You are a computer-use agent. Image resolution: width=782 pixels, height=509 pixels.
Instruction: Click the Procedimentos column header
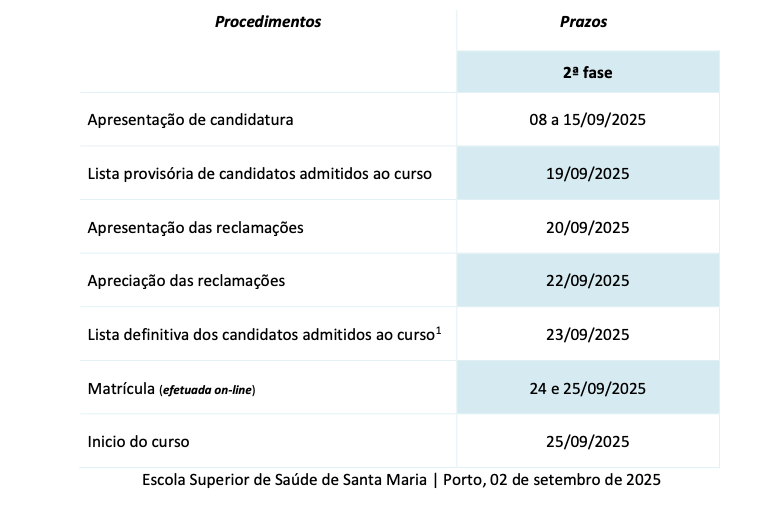268,22
